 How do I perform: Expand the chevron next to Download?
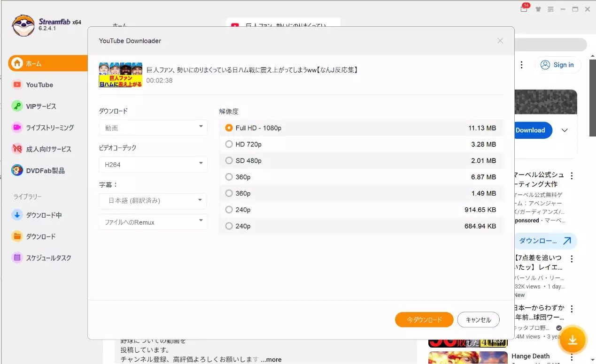pos(565,130)
